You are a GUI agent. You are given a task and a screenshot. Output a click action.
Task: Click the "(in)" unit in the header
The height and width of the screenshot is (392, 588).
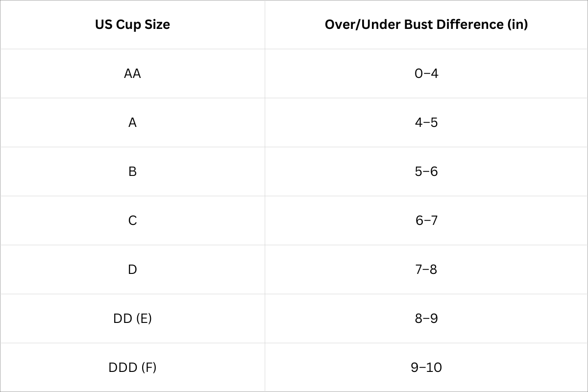tap(517, 24)
